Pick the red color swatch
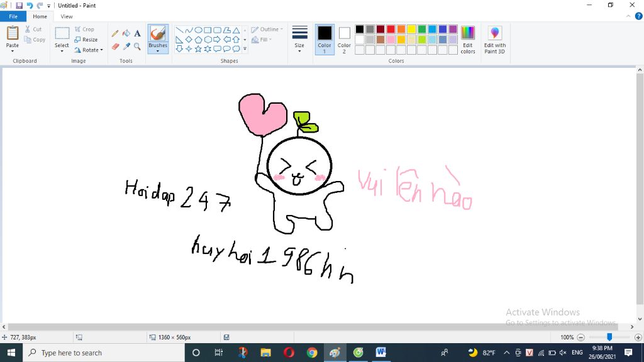Screen dimensions: 644x362 [391, 29]
